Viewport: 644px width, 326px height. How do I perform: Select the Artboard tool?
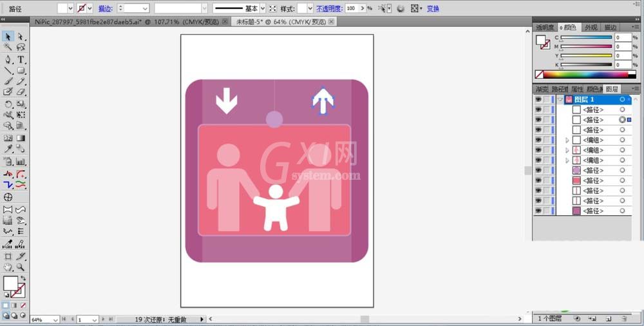pyautogui.click(x=8, y=256)
